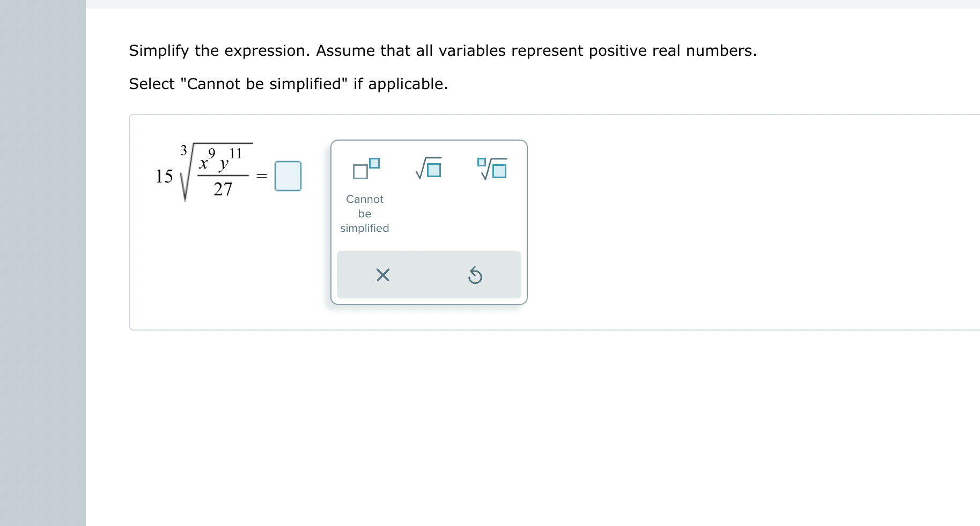Click the X delete icon in the gray bar
Screen dimensions: 980x526
pos(382,275)
